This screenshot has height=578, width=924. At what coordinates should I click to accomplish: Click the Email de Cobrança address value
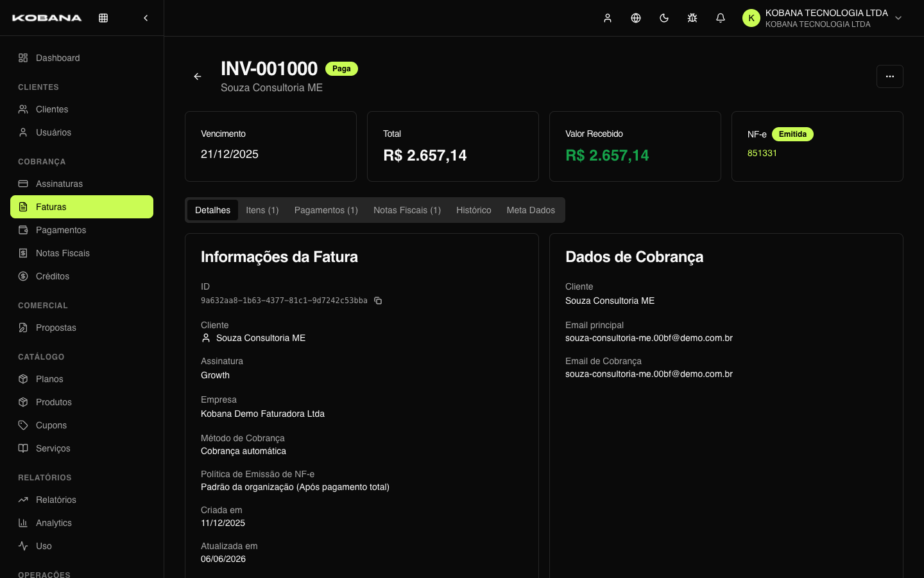(x=649, y=374)
